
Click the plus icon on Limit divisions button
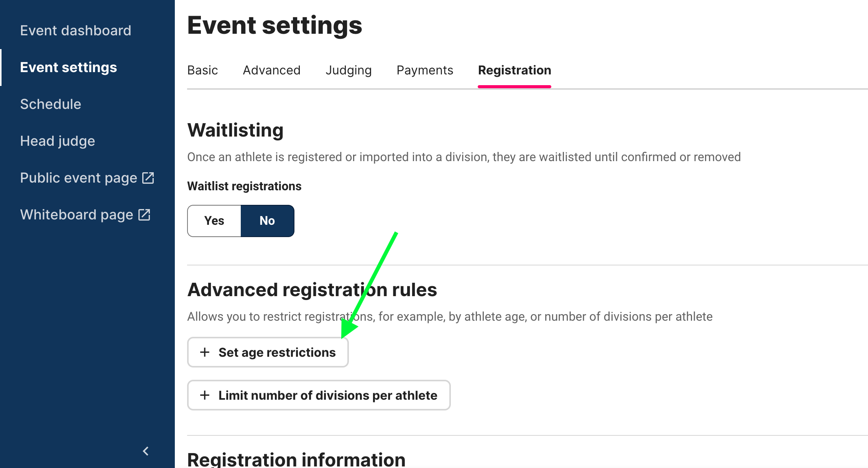coord(205,395)
